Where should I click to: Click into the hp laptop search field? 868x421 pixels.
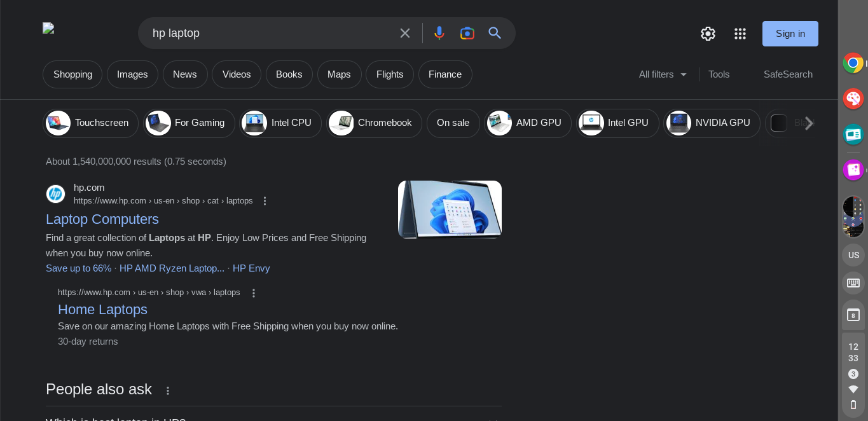point(270,33)
